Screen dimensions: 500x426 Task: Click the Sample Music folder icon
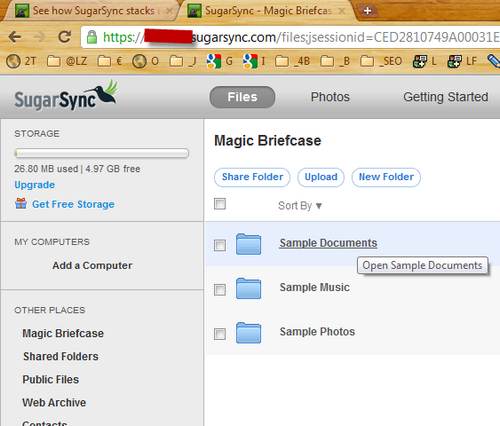248,288
